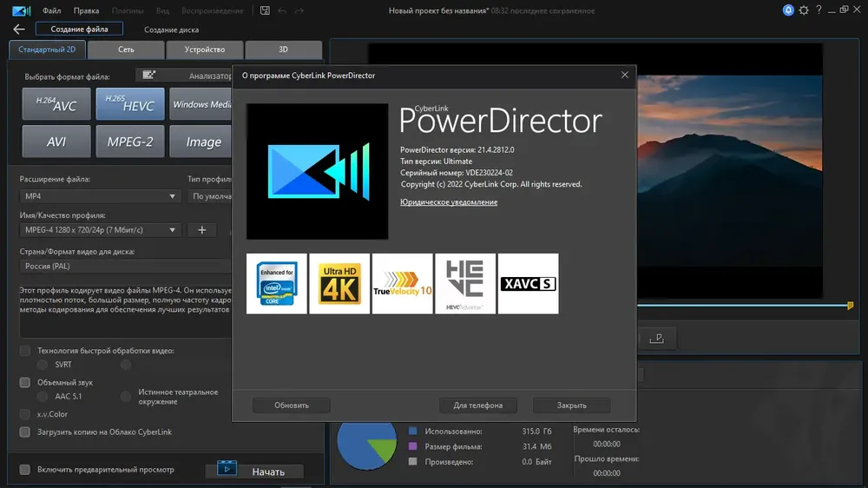Click the preview timeline slider marker
Viewport: 868px width, 488px height.
851,305
